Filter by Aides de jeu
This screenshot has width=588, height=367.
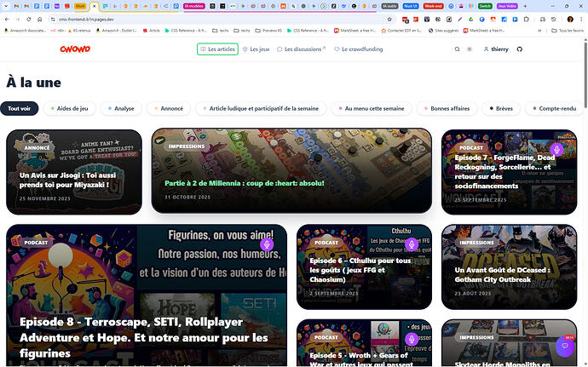pyautogui.click(x=69, y=108)
